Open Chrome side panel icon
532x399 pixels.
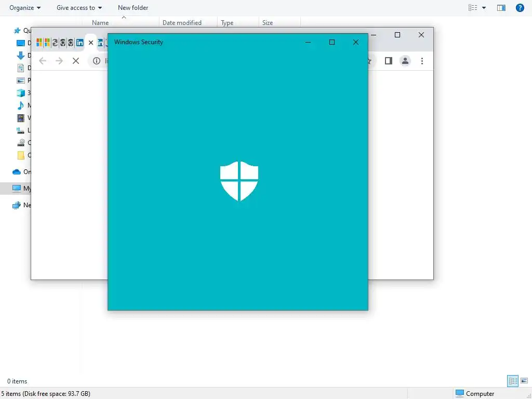click(389, 61)
